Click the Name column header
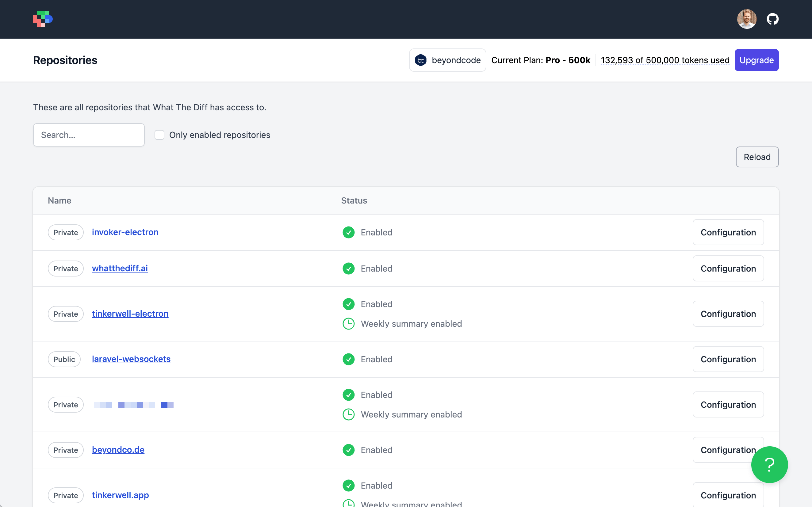This screenshot has height=507, width=812. tap(59, 200)
